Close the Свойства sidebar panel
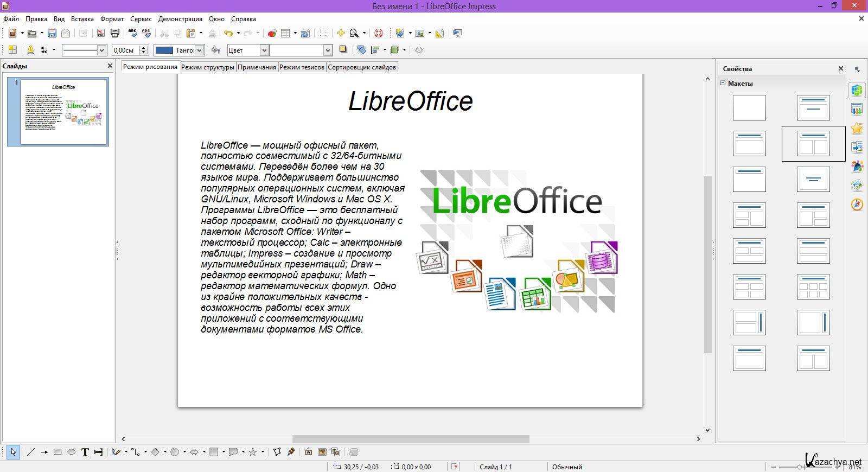Screen dimensions: 868x472 point(841,68)
